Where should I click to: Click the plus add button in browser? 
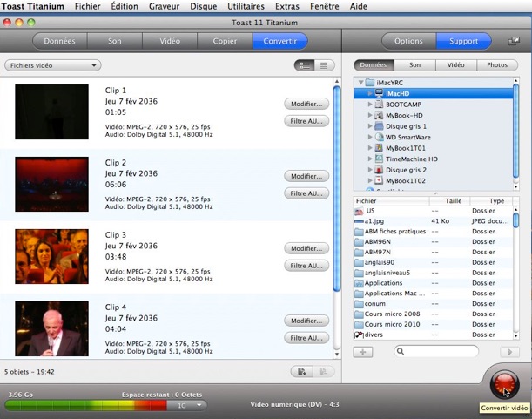tap(363, 352)
